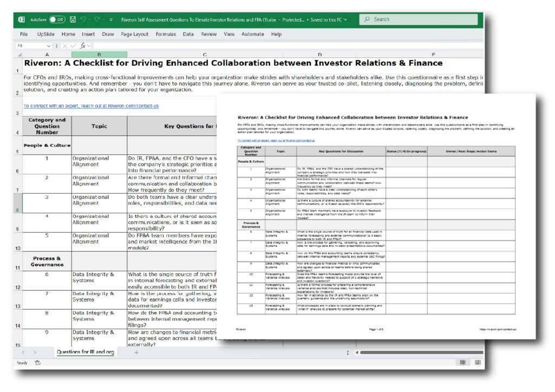Click the Search box in title bar

[x=419, y=19]
